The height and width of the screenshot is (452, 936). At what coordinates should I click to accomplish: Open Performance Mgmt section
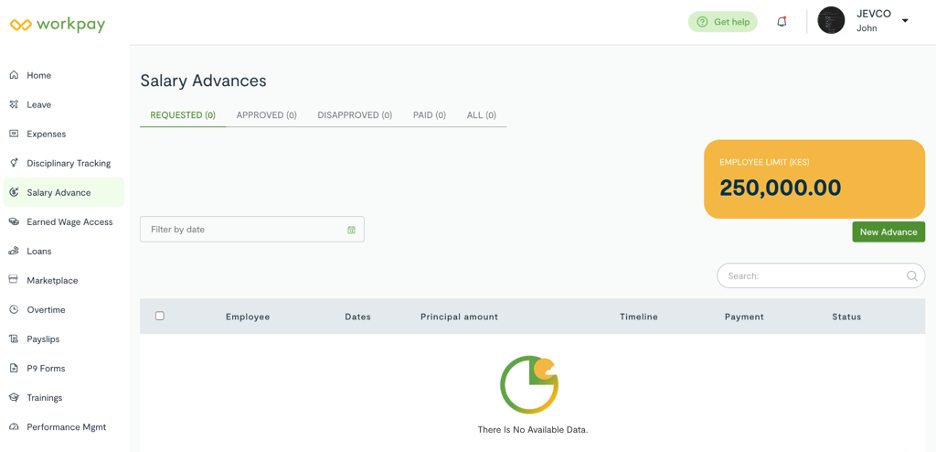(64, 427)
